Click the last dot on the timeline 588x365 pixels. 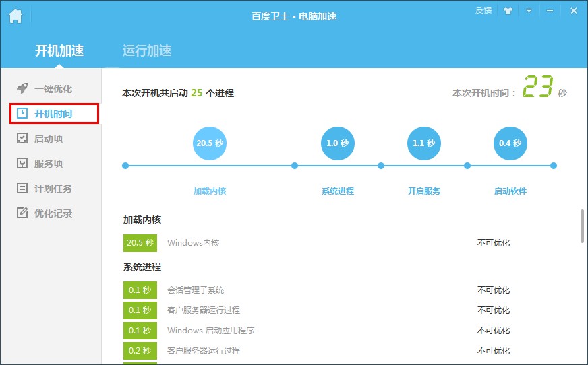tap(554, 166)
